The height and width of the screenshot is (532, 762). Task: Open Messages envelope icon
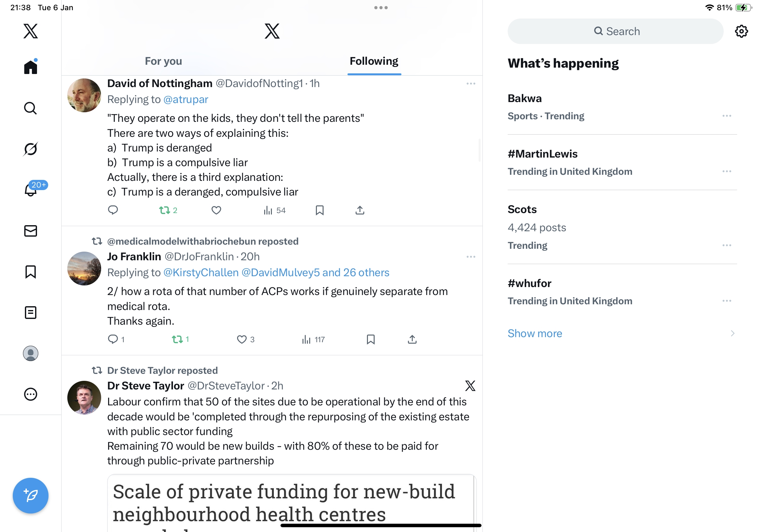(x=31, y=231)
